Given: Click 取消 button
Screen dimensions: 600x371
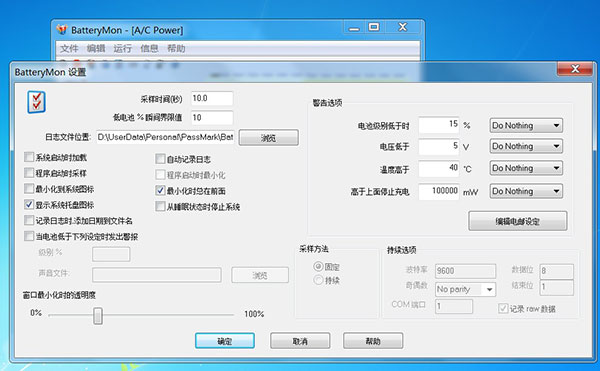Looking at the screenshot, I should pos(300,341).
